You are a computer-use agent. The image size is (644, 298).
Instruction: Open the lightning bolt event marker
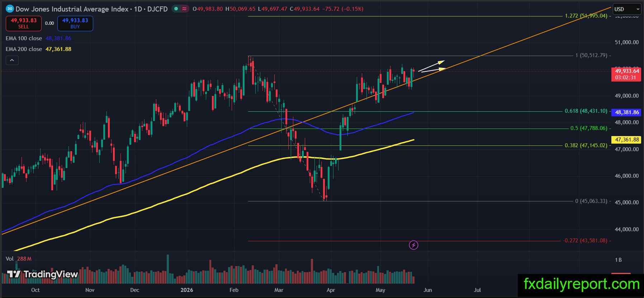[x=413, y=245]
